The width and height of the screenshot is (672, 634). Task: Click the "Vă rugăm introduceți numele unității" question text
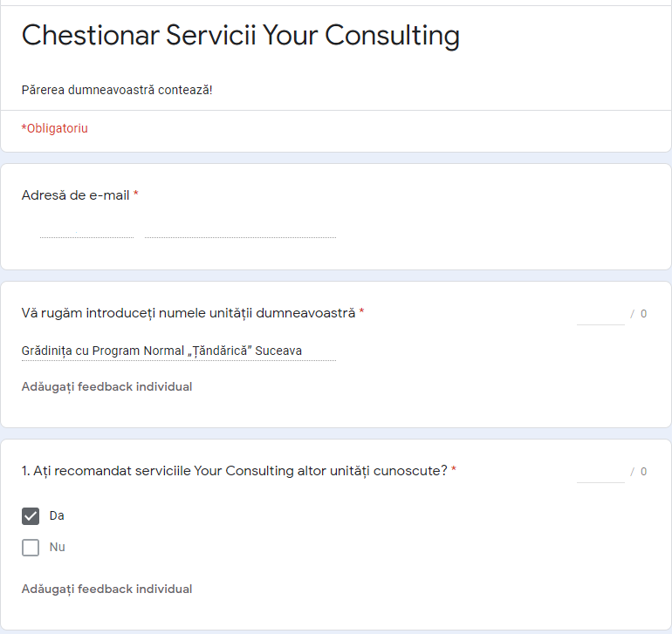click(x=188, y=313)
